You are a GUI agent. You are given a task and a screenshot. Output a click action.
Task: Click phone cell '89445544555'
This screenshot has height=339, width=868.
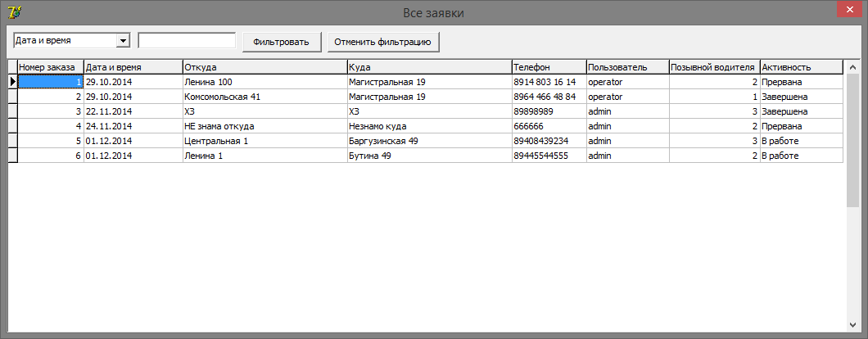pyautogui.click(x=549, y=156)
